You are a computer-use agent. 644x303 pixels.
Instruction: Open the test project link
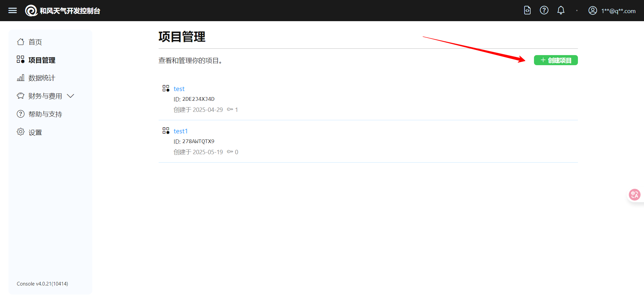pyautogui.click(x=179, y=89)
